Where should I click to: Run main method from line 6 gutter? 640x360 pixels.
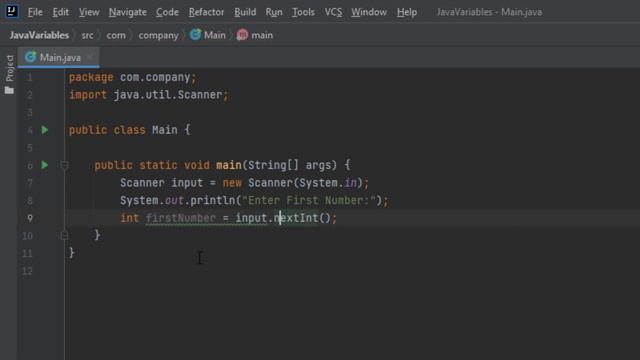[x=45, y=165]
